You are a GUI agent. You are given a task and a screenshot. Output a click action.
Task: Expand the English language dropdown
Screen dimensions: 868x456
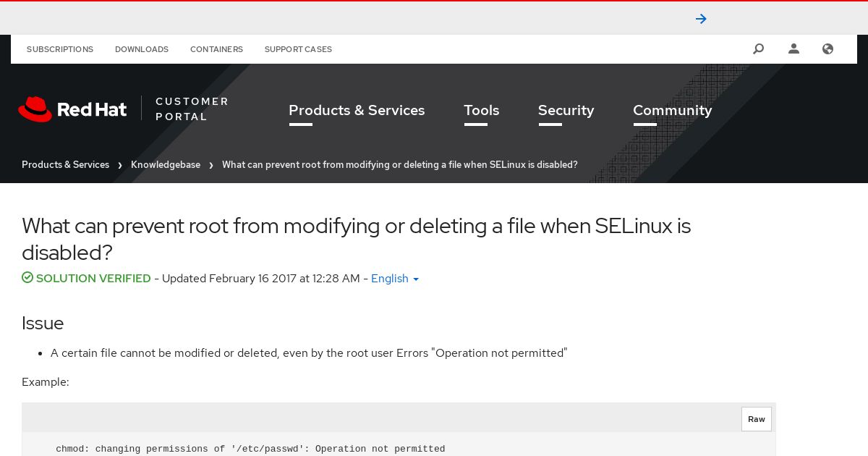(x=395, y=279)
